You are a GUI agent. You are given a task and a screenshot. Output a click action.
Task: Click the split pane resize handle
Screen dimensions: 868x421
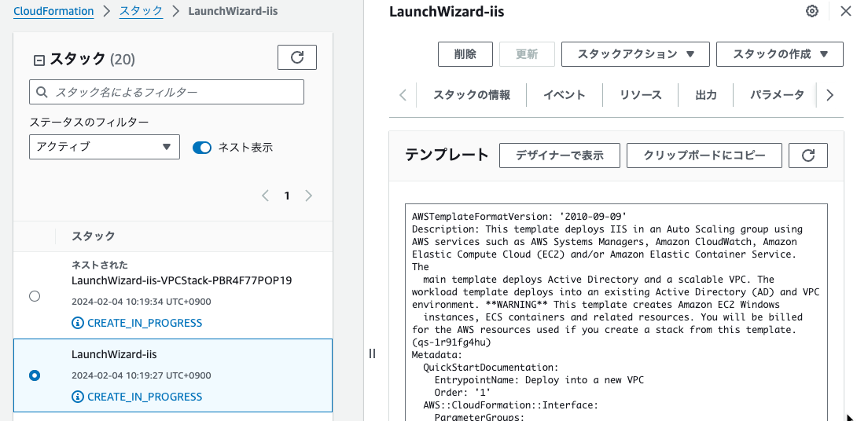(x=372, y=353)
